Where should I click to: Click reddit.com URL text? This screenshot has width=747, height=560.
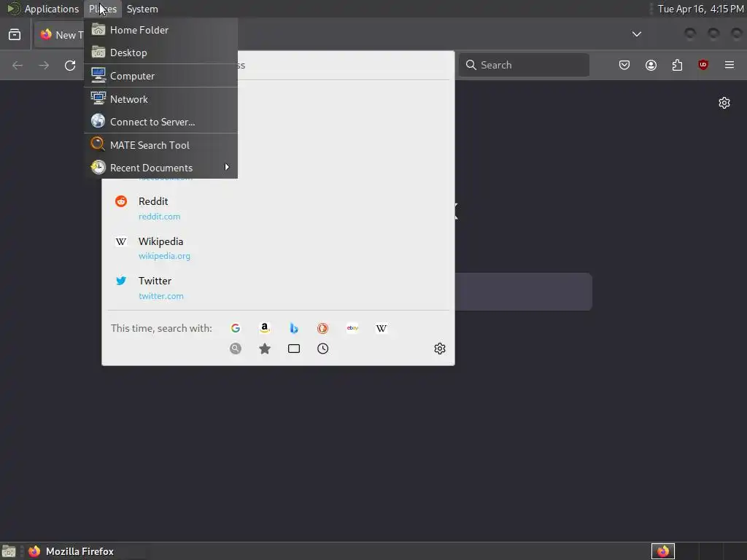tap(159, 216)
